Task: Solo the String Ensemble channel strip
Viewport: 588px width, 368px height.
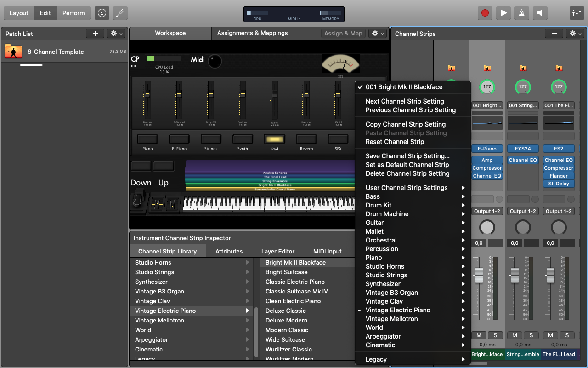Action: tap(531, 335)
